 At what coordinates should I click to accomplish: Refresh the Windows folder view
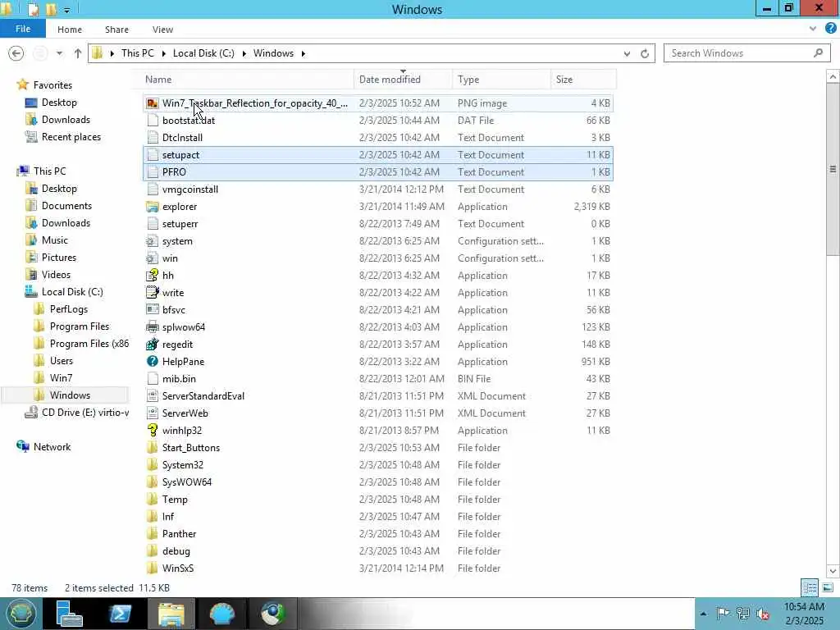pos(645,53)
